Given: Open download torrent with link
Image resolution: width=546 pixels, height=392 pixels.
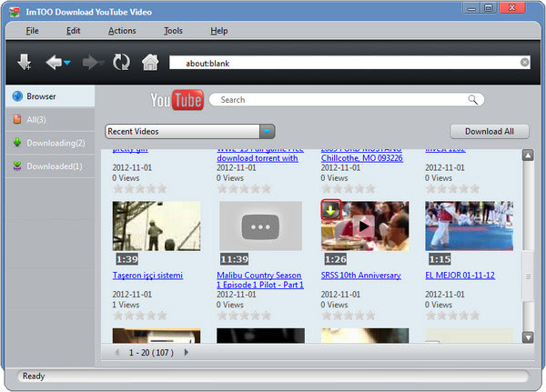Looking at the screenshot, I should pos(258,158).
